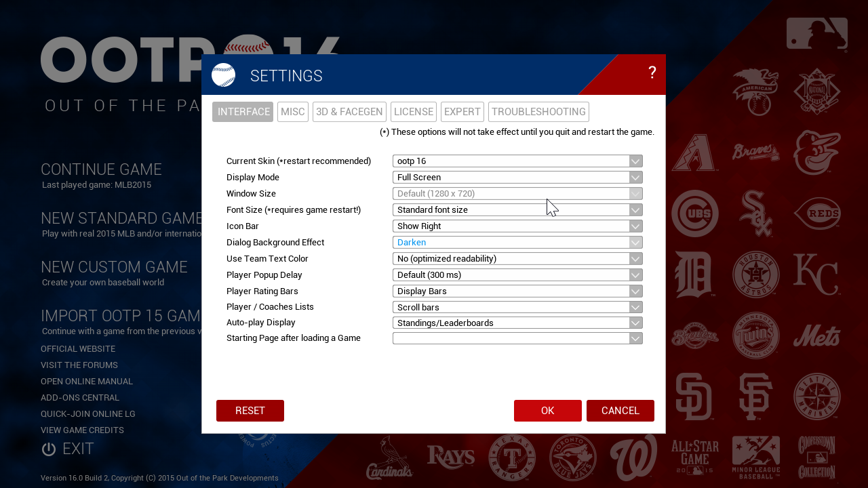868x488 pixels.
Task: View Game Credits from the menu
Action: [x=82, y=430]
